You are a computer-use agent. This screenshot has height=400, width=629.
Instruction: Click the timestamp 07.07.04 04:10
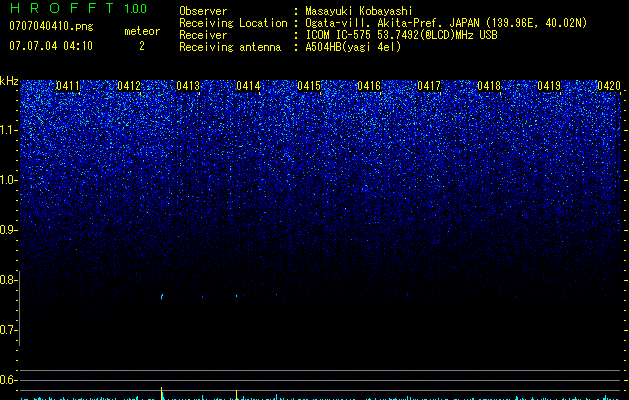(x=51, y=46)
